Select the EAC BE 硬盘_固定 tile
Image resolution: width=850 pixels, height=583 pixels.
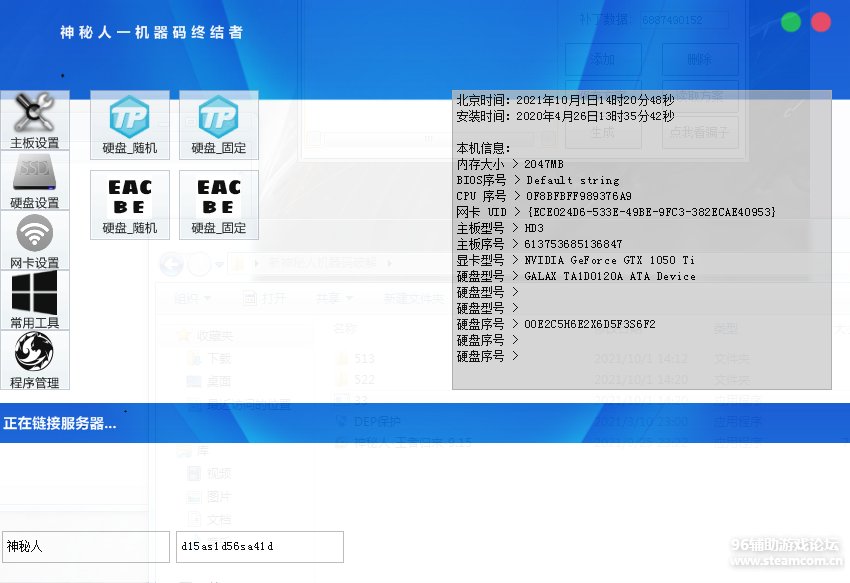coord(218,204)
